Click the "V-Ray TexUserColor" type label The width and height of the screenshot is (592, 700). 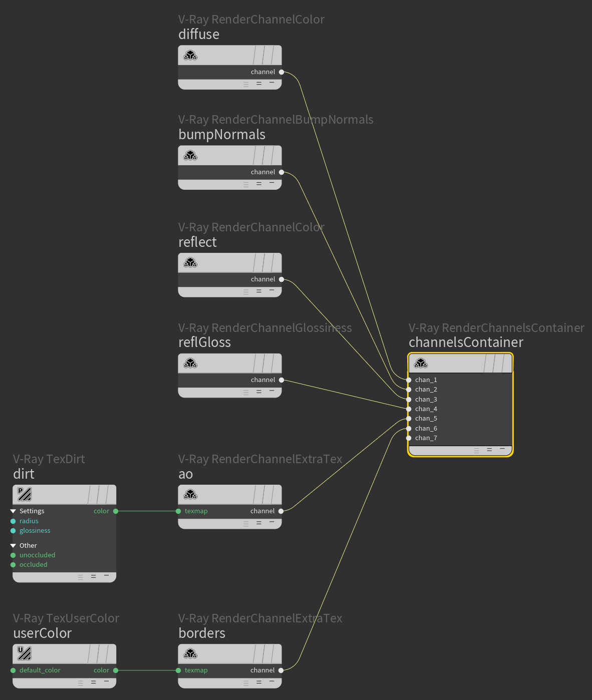pyautogui.click(x=66, y=618)
